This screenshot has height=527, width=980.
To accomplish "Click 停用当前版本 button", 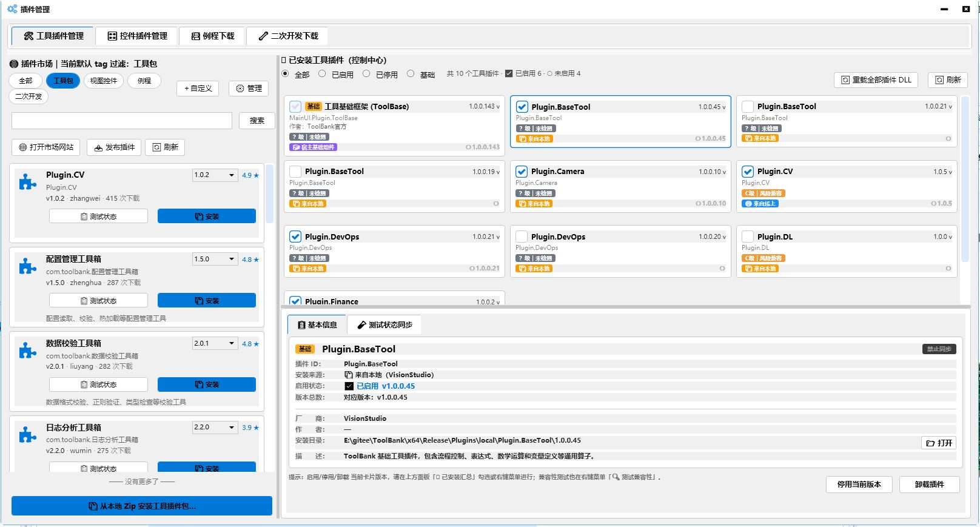I will (859, 485).
